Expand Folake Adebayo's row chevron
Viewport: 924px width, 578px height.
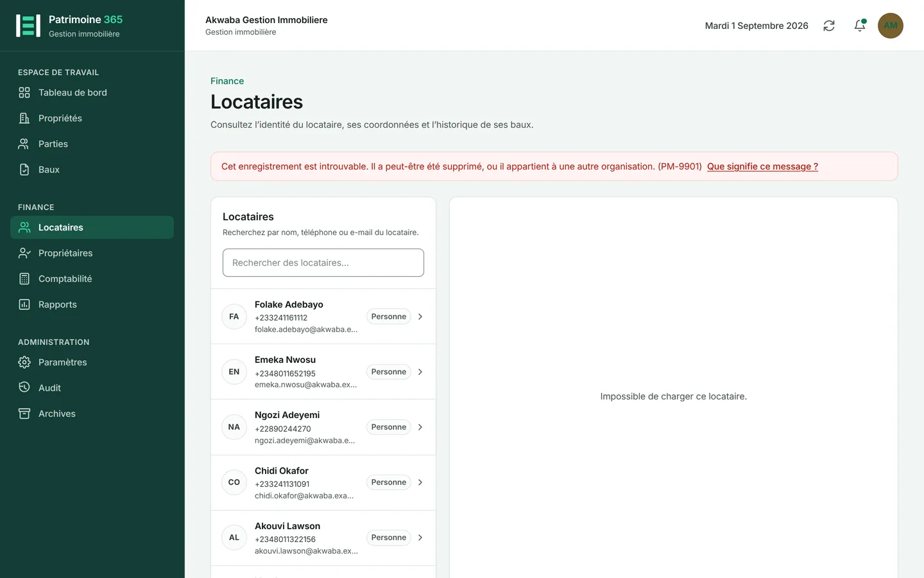point(420,317)
